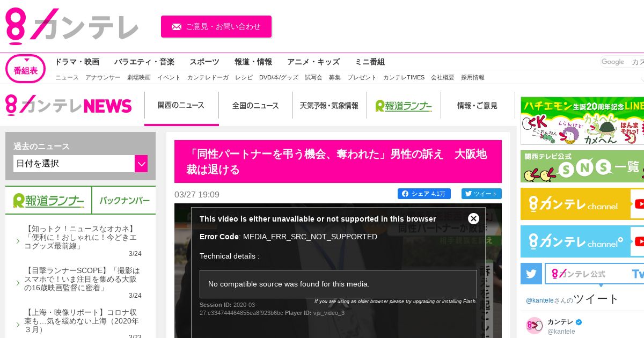Tweet the article via ツイート button
The height and width of the screenshot is (338, 644).
[x=481, y=194]
